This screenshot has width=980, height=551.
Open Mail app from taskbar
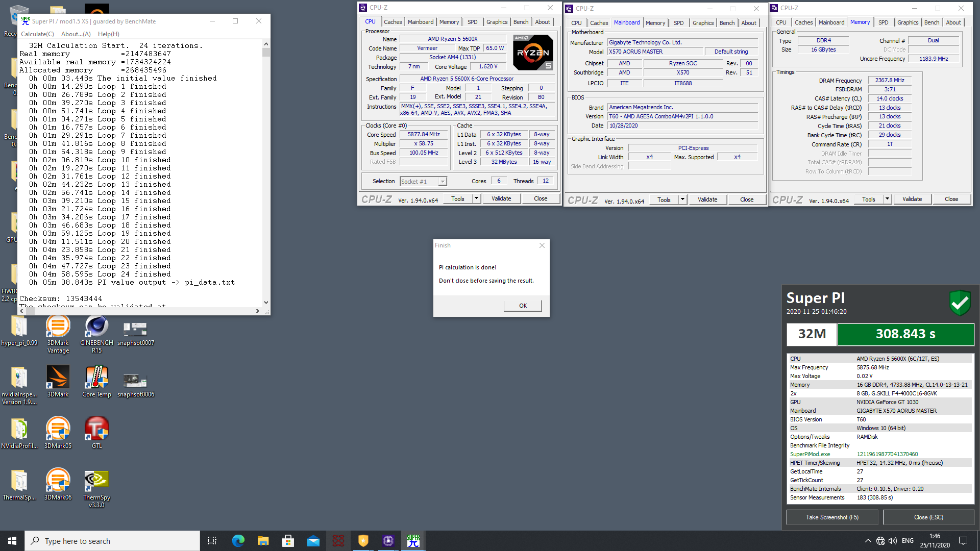point(313,541)
